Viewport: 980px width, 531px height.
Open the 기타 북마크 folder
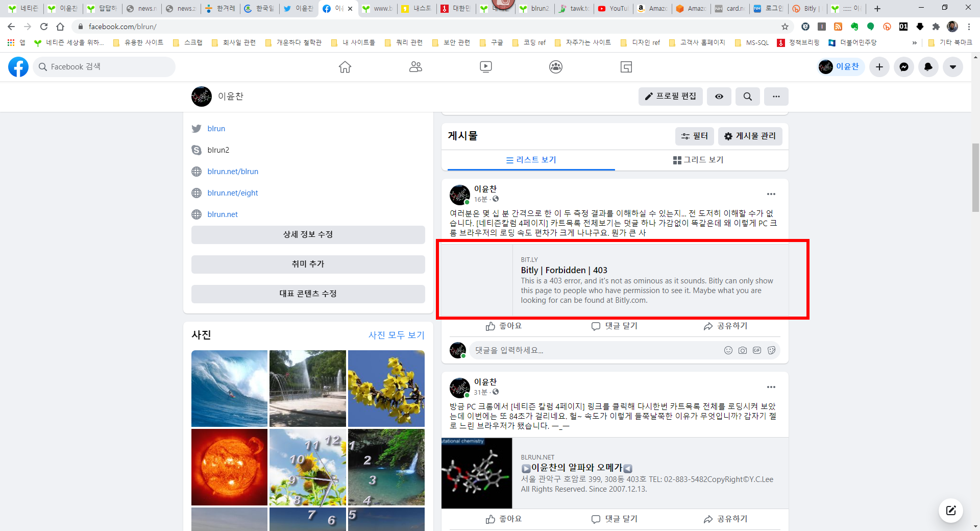950,43
